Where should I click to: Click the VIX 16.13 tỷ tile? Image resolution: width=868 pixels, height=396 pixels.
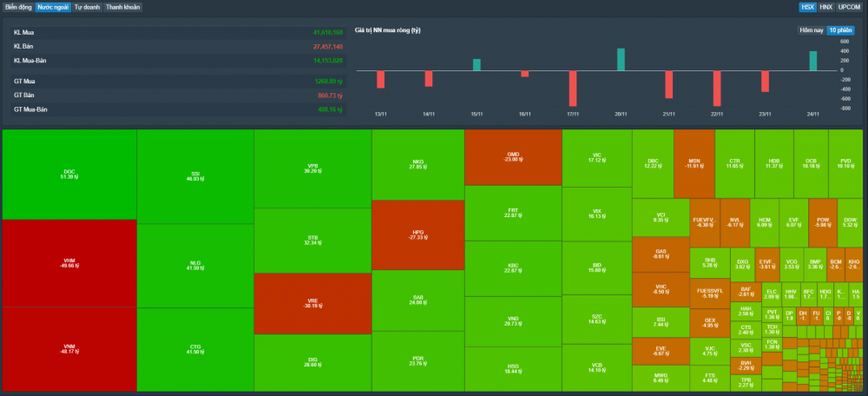[x=597, y=214]
